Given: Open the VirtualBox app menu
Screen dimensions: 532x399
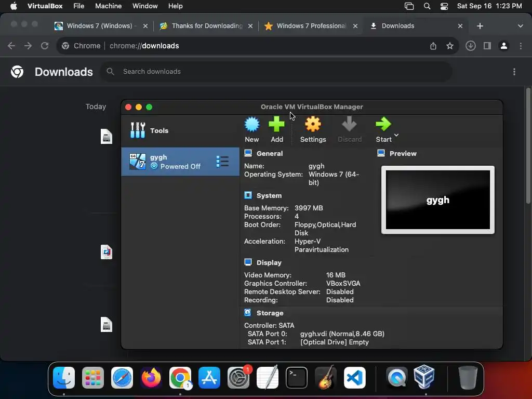Looking at the screenshot, I should point(45,6).
